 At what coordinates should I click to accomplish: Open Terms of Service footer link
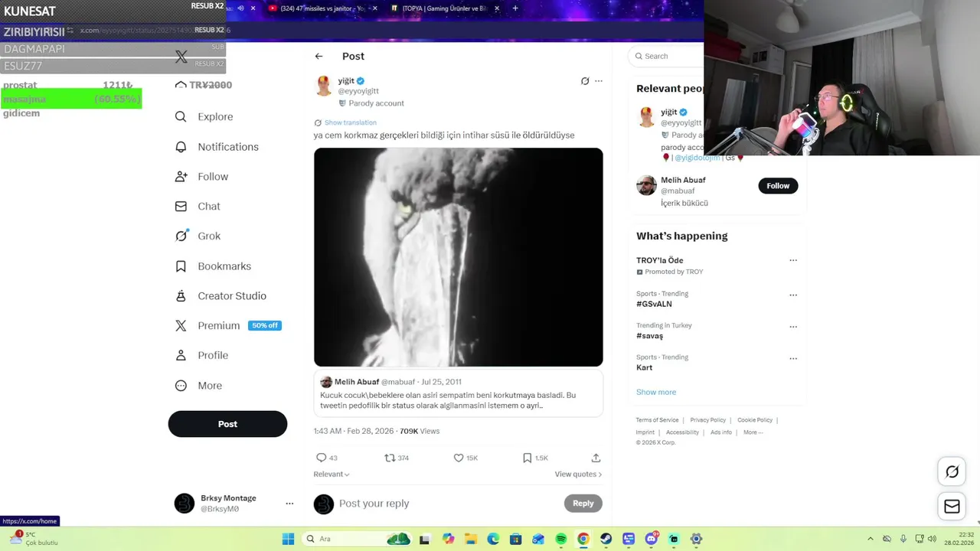click(x=657, y=420)
